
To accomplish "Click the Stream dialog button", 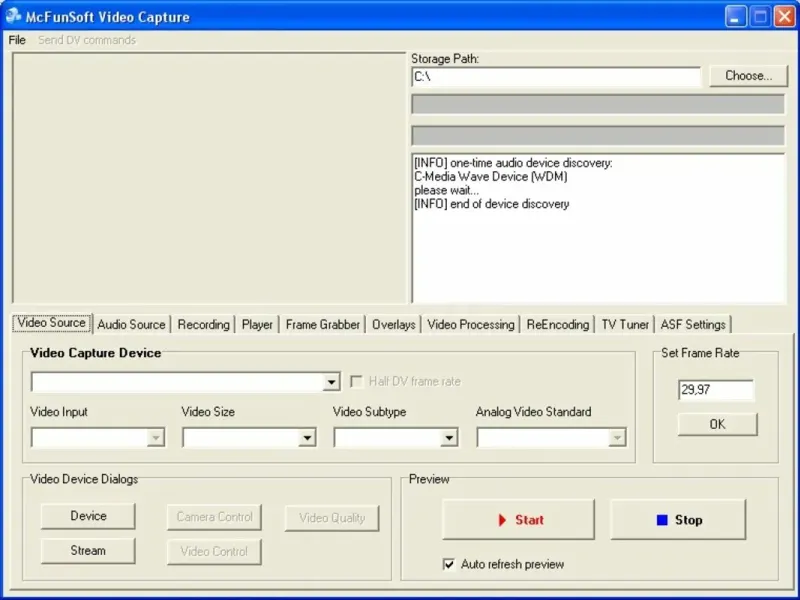I will pos(88,551).
